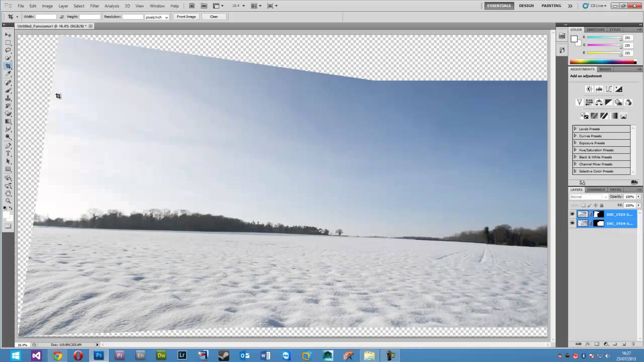Click the Clear button
This screenshot has width=644, height=362.
[214, 17]
